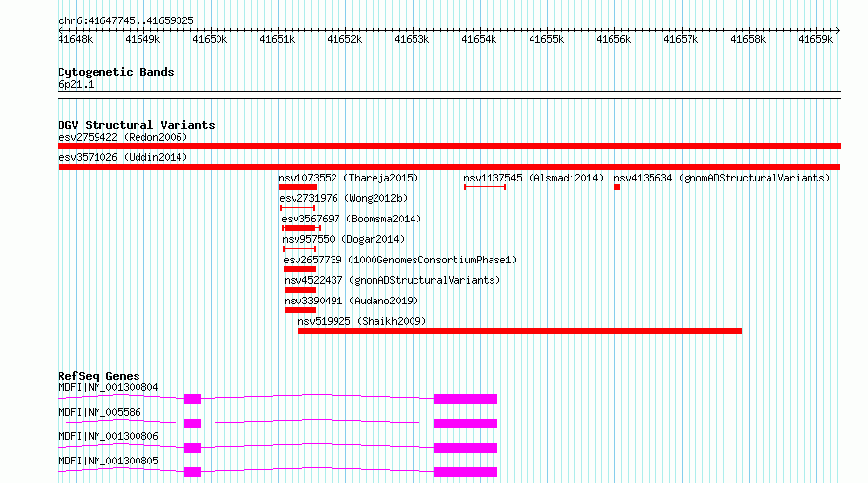Open the MDFI|NM_001300805 transcript label
Viewport: 868px width, 483px height.
click(108, 461)
